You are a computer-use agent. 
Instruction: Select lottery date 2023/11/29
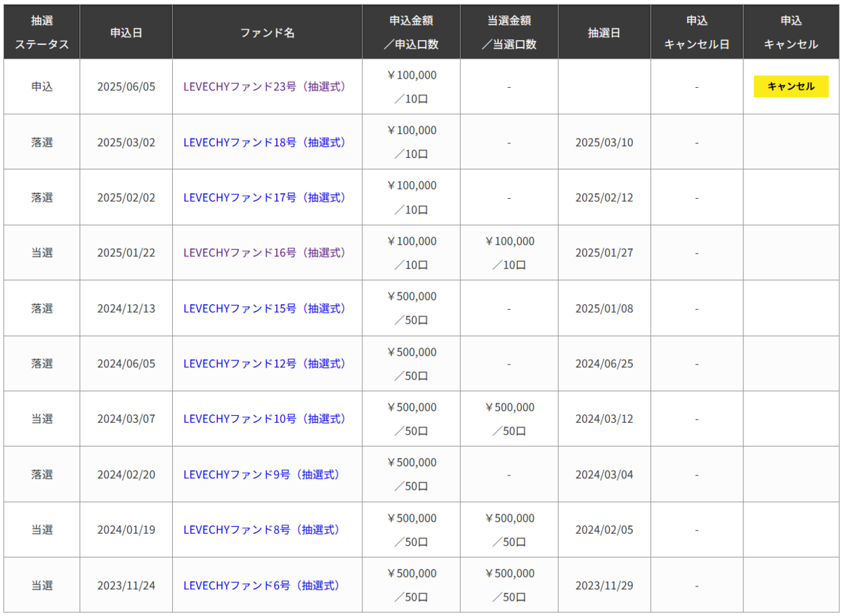pos(604,585)
